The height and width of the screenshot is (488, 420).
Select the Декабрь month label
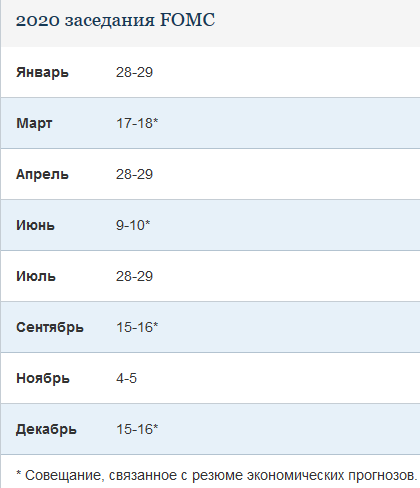[x=46, y=429]
